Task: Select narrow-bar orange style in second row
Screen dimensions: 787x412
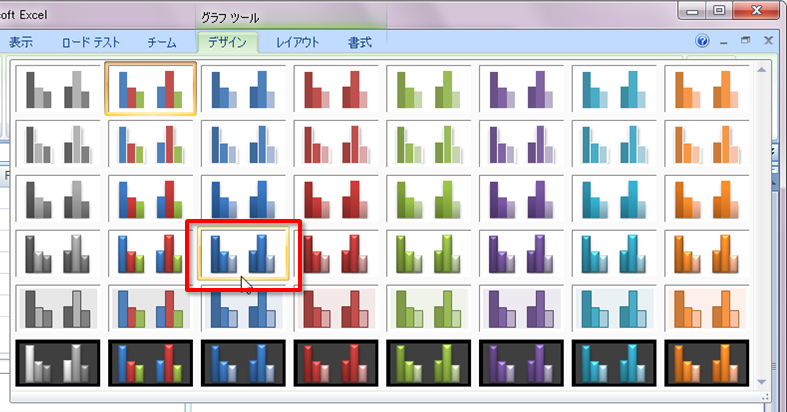Action: pos(707,144)
